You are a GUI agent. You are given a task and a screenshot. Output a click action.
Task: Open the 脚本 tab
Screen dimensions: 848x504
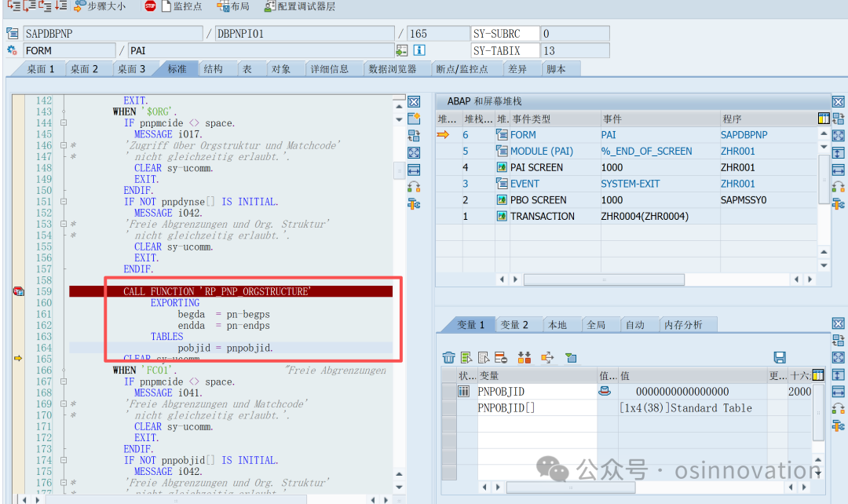556,68
